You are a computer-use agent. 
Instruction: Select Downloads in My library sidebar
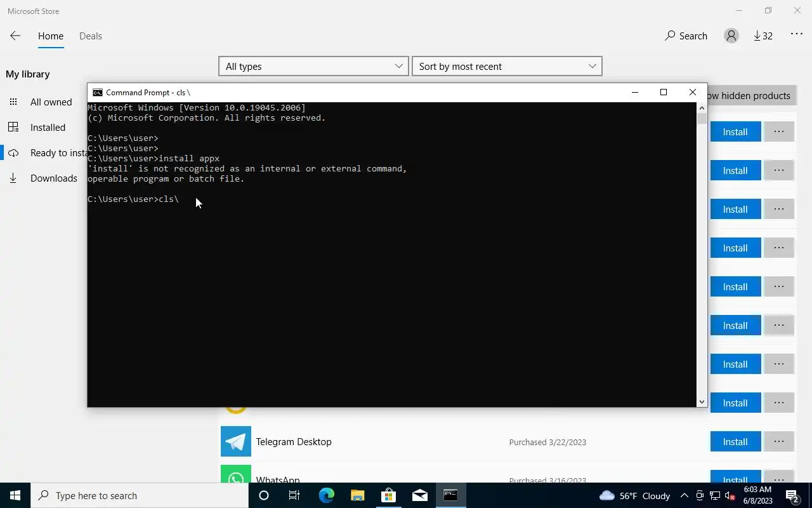click(x=43, y=178)
